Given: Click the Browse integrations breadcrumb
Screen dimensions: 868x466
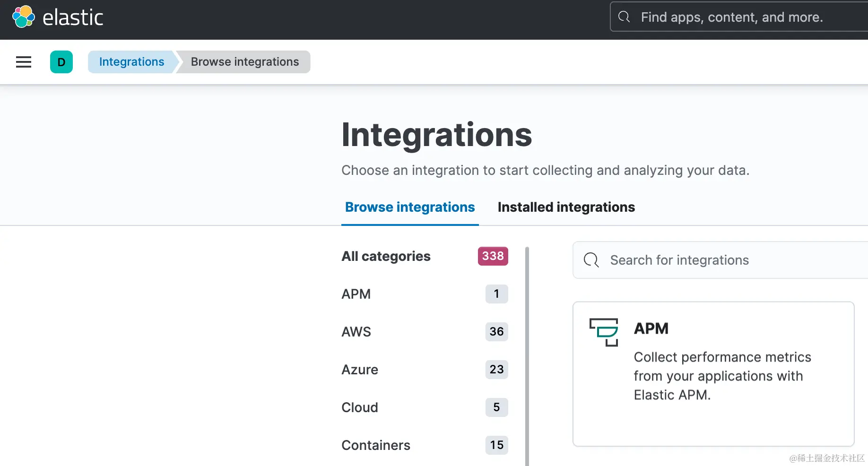Looking at the screenshot, I should (x=244, y=62).
